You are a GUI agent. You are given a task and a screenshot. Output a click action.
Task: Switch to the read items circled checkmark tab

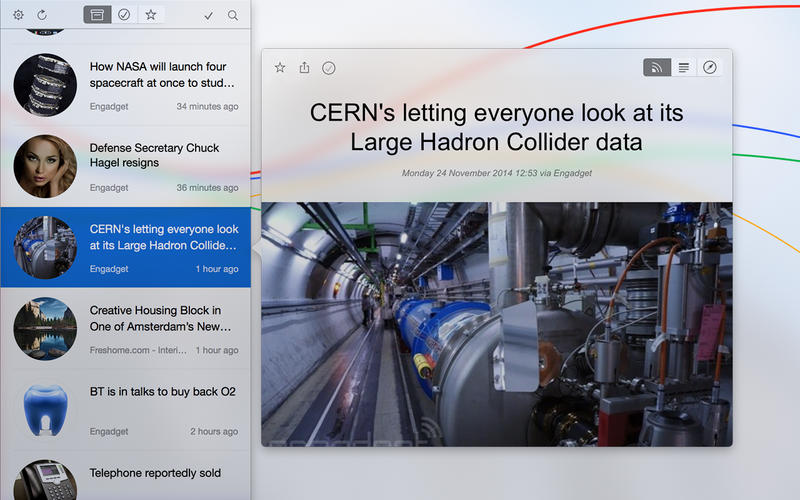[124, 15]
